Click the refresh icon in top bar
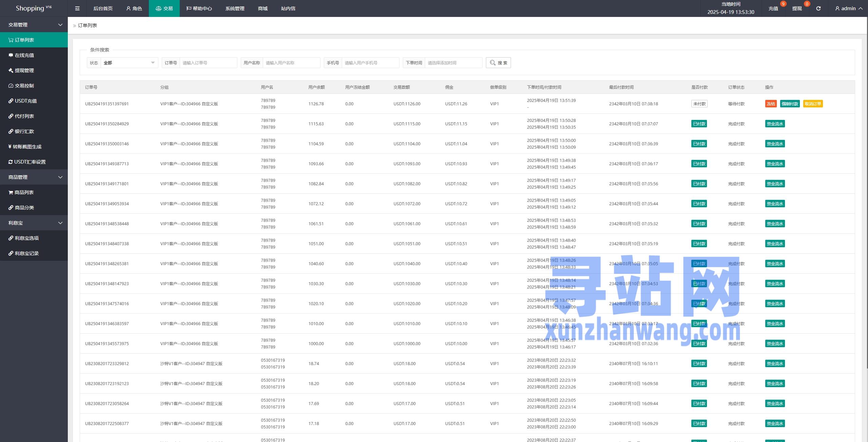This screenshot has height=442, width=868. pyautogui.click(x=818, y=8)
